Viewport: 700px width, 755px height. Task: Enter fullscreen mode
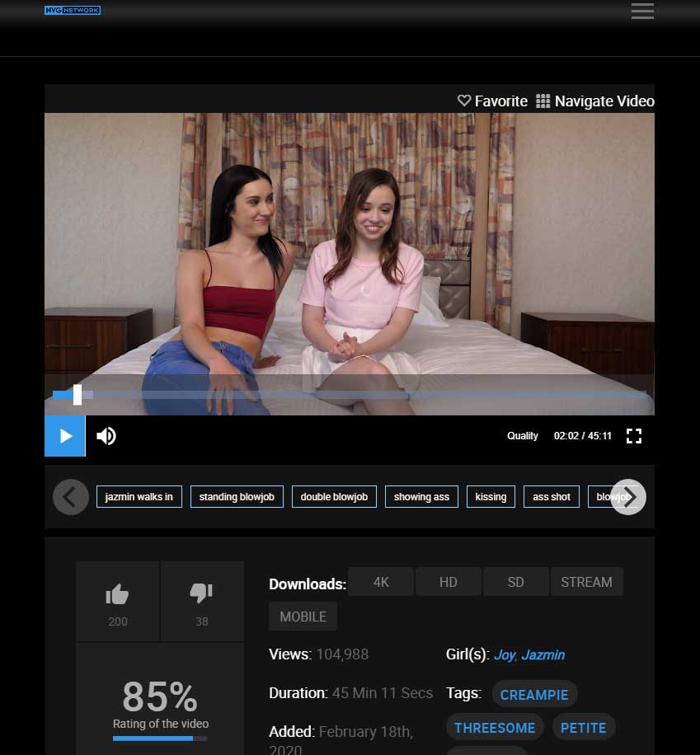tap(633, 436)
